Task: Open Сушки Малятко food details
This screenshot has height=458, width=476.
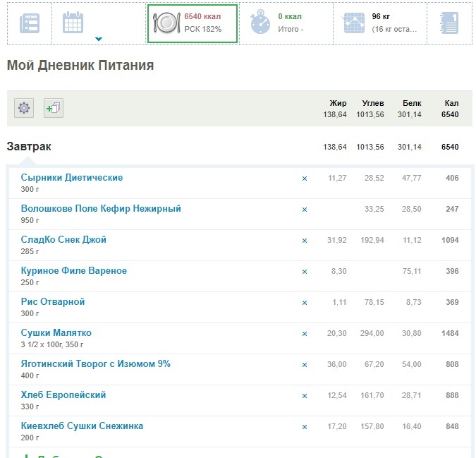Action: (56, 333)
